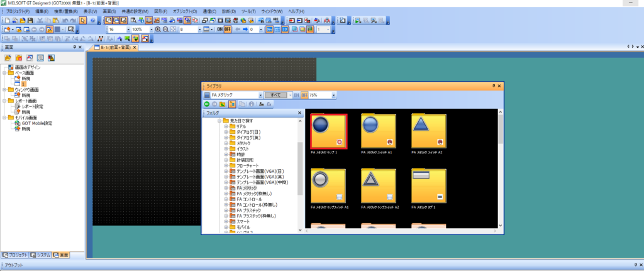Image resolution: width=644 pixels, height=271 pixels.
Task: Click the Save icon in the main toolbar
Action: [30, 21]
